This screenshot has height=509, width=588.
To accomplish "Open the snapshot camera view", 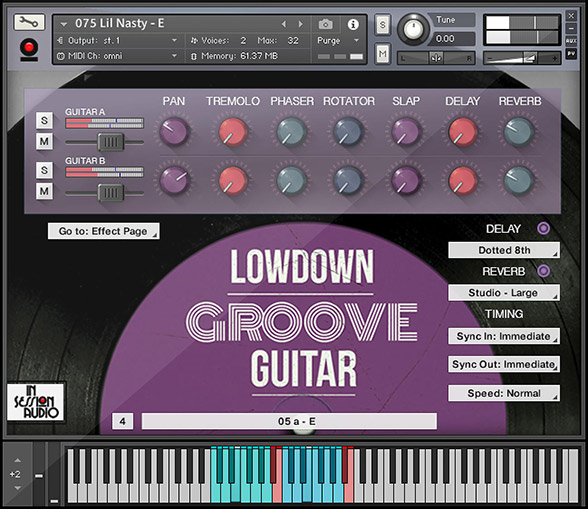I will click(x=326, y=24).
